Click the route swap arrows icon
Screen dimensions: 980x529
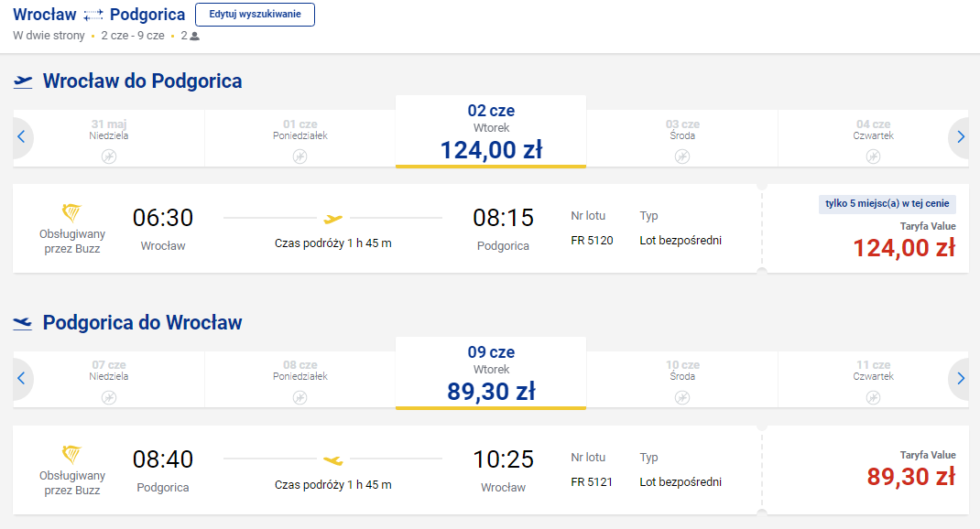point(93,15)
